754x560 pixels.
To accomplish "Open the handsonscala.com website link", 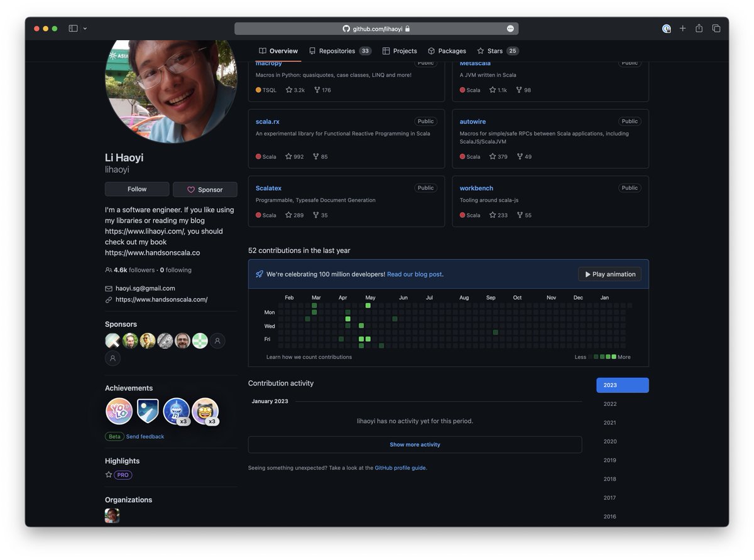I will tap(161, 299).
